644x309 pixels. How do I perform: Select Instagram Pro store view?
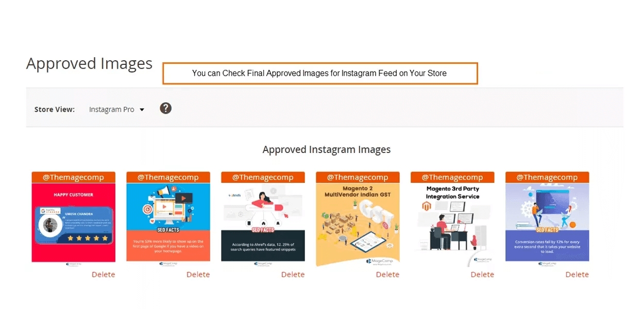click(x=112, y=109)
